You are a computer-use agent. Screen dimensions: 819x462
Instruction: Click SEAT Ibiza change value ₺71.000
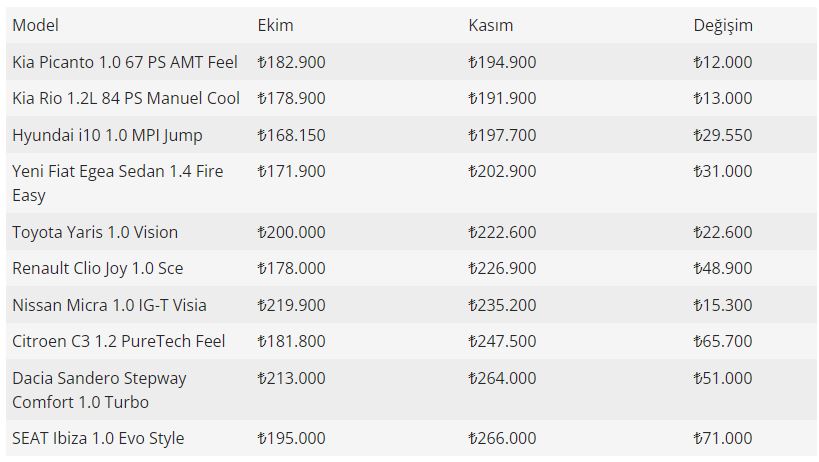[x=723, y=438]
